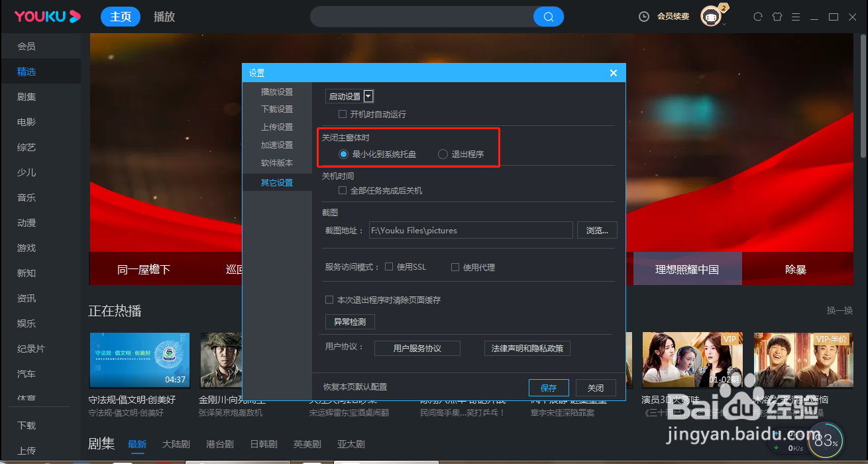Open 软件版本 settings tab
The image size is (868, 464).
277,162
